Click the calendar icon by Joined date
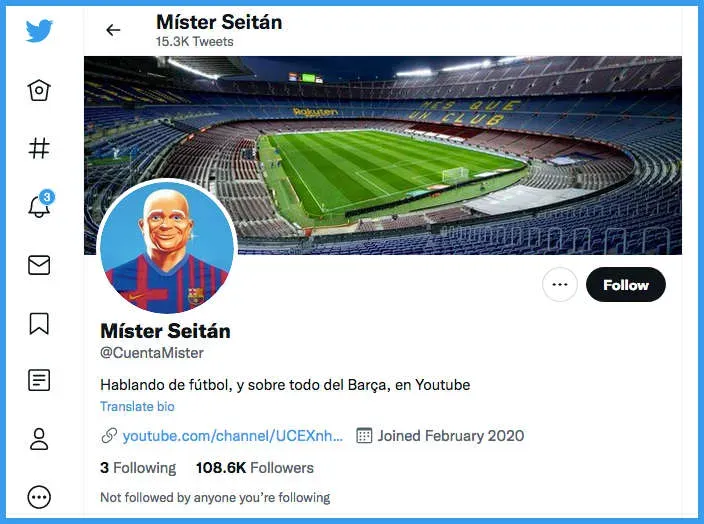 [x=364, y=436]
